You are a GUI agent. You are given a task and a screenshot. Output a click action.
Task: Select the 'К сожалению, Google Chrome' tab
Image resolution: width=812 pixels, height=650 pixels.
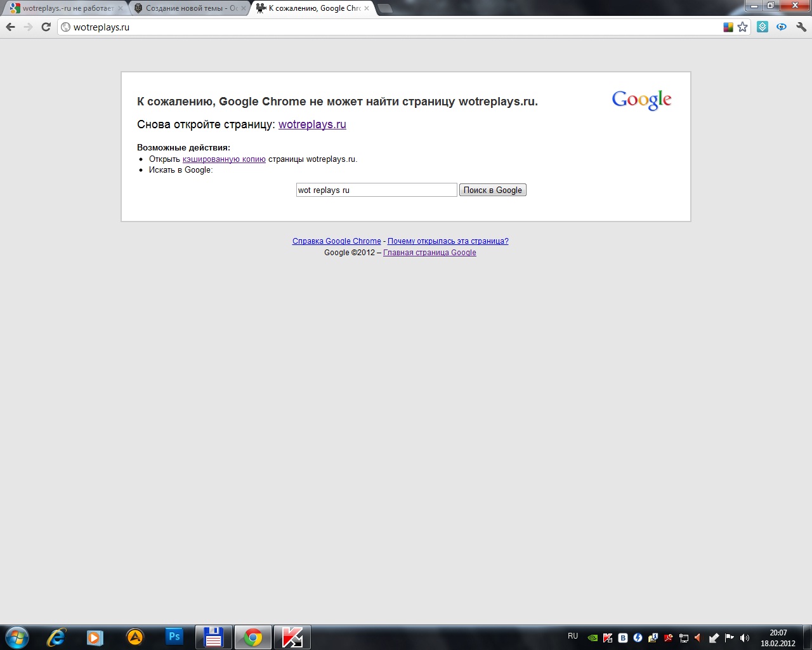tap(312, 8)
